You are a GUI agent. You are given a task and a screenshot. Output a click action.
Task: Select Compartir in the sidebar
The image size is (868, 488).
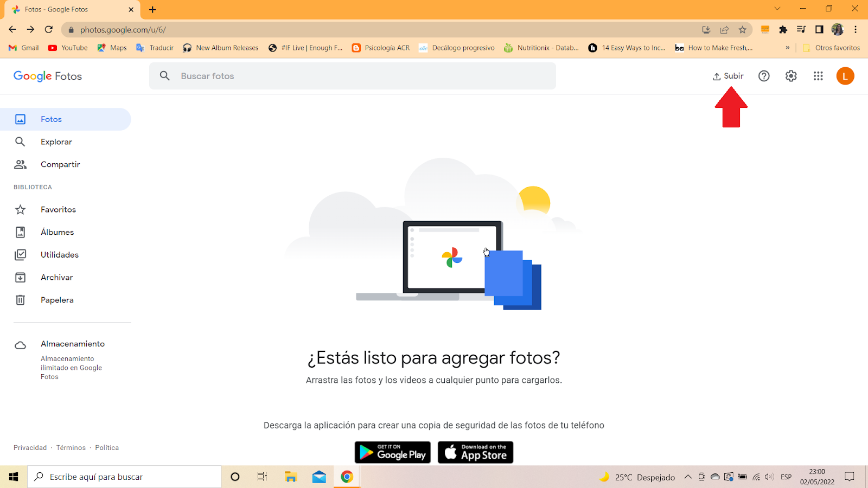click(60, 164)
